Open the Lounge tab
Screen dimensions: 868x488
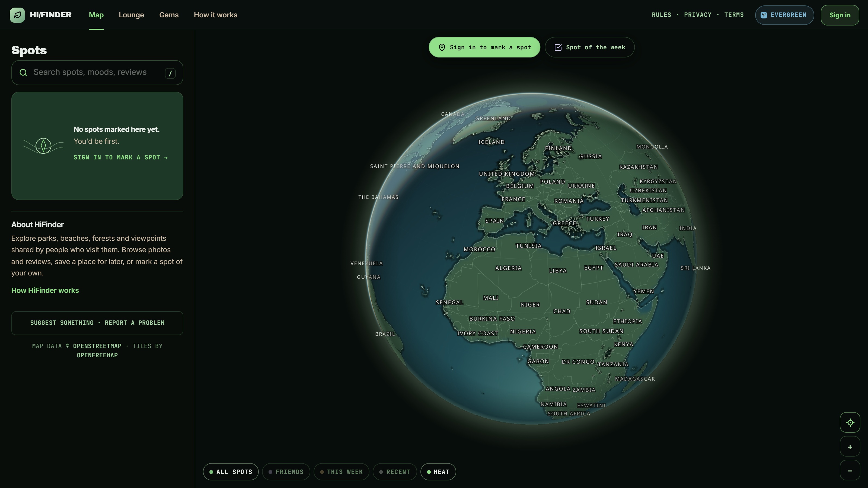131,15
